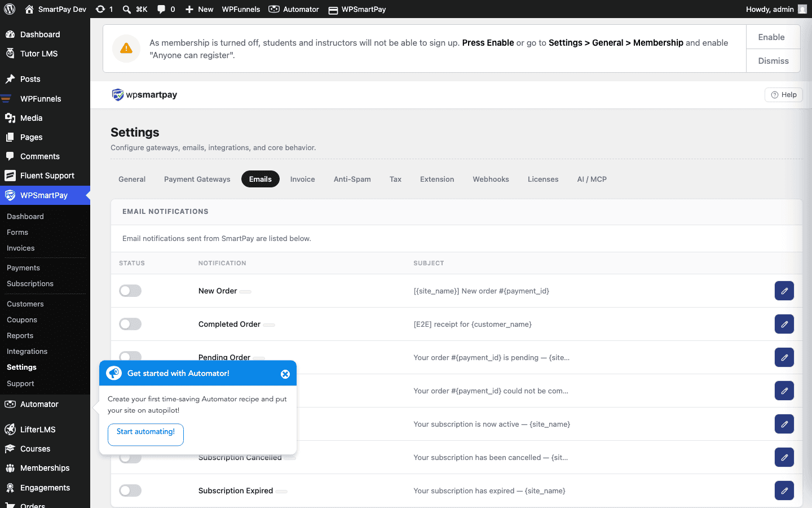Open the Tax tab
Image resolution: width=812 pixels, height=508 pixels.
(396, 179)
